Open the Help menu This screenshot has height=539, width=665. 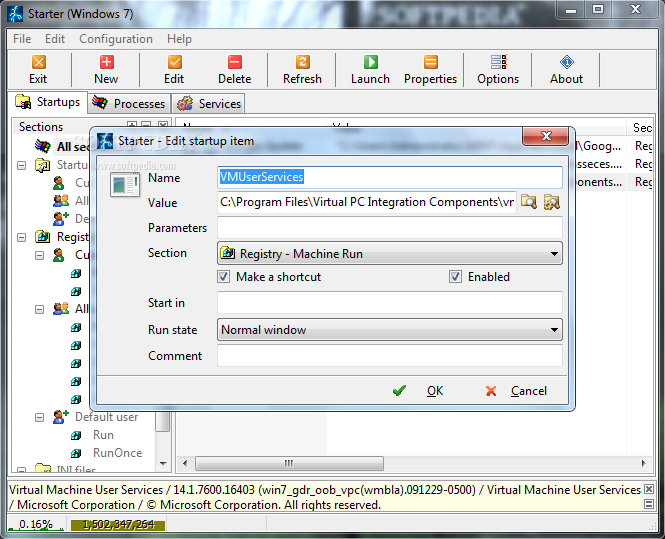(179, 39)
